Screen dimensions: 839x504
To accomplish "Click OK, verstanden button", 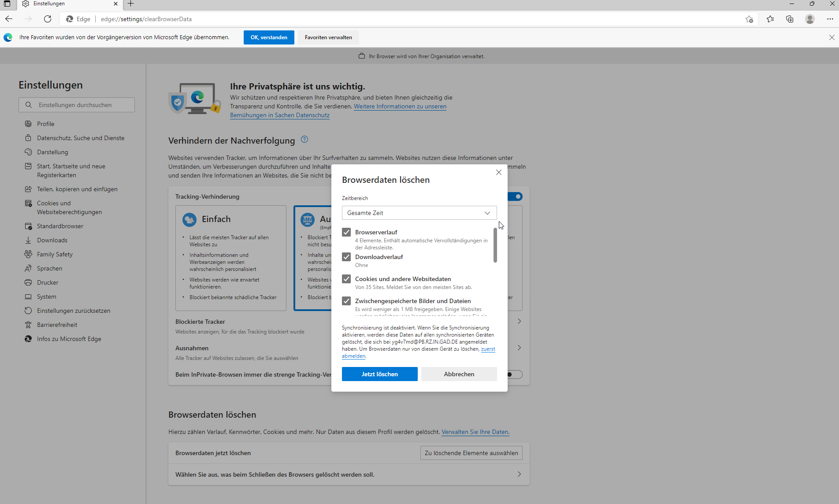I will tap(269, 37).
